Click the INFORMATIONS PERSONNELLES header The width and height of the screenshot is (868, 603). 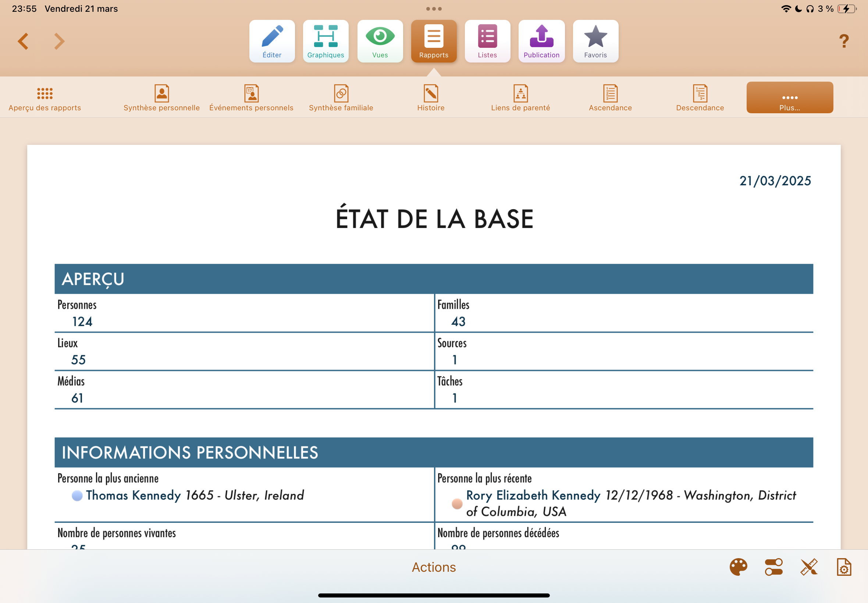pos(434,453)
